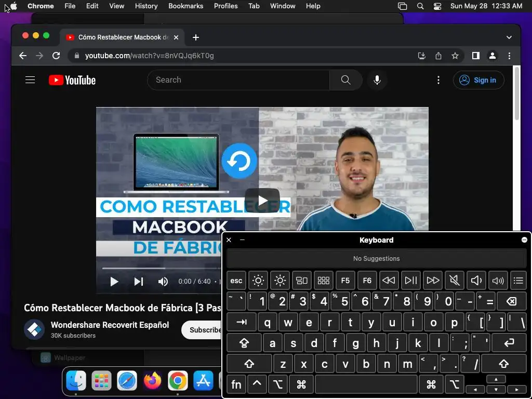The width and height of the screenshot is (532, 399).
Task: Open Spotlight search in menu bar
Action: tap(420, 6)
